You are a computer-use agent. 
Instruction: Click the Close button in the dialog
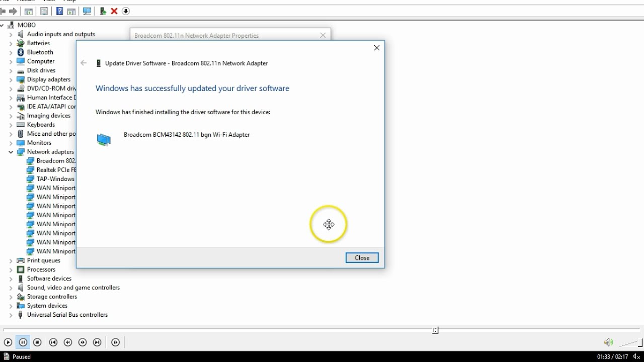click(362, 257)
